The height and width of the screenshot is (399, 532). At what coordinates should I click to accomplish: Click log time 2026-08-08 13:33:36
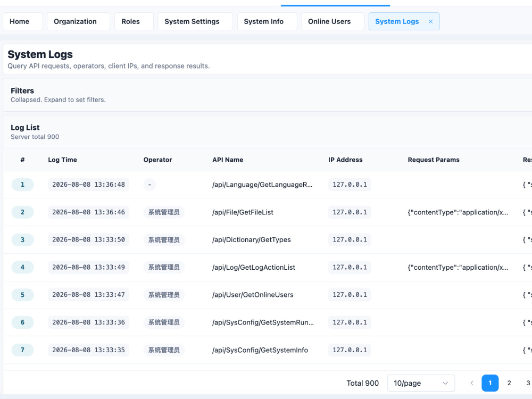(x=88, y=322)
